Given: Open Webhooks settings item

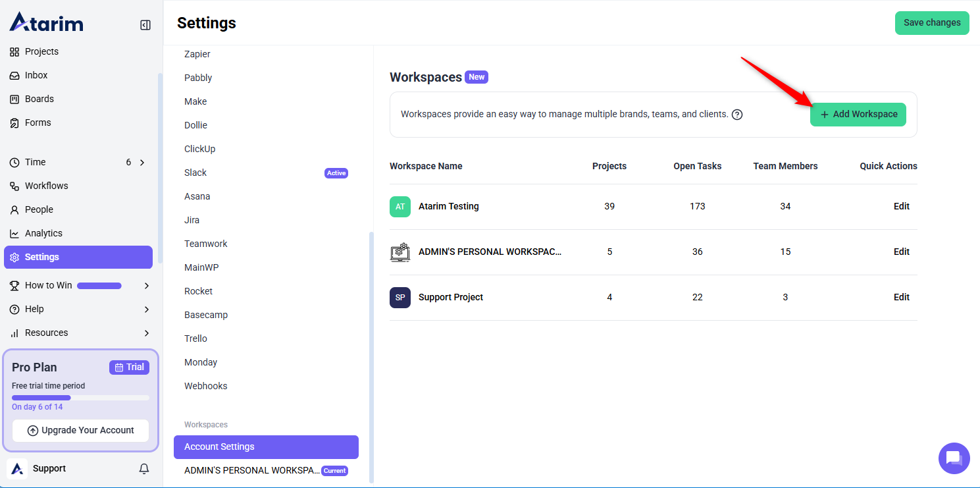Looking at the screenshot, I should 205,387.
